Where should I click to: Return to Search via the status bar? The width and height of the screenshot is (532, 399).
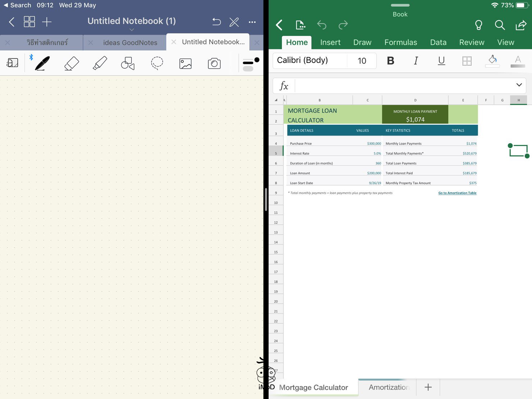click(17, 5)
